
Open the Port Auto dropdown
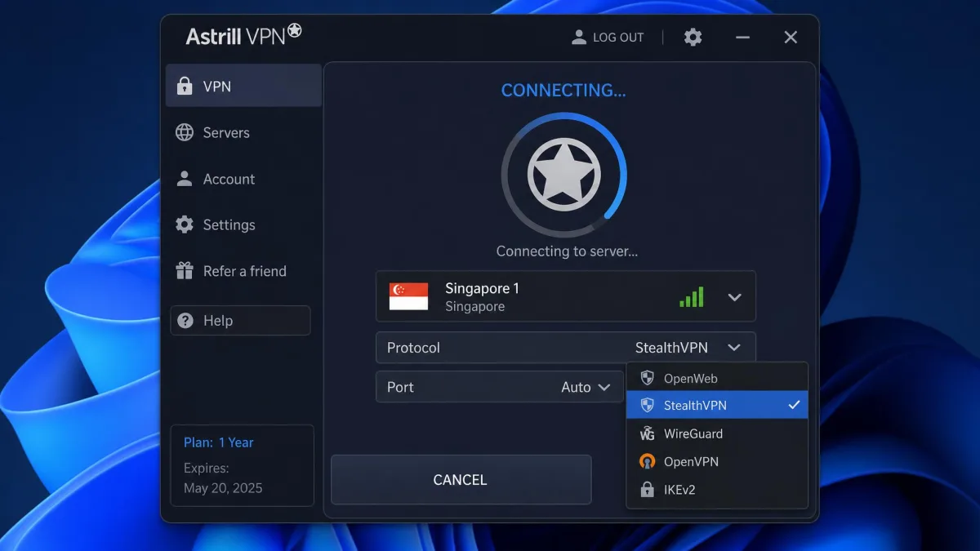tap(500, 387)
